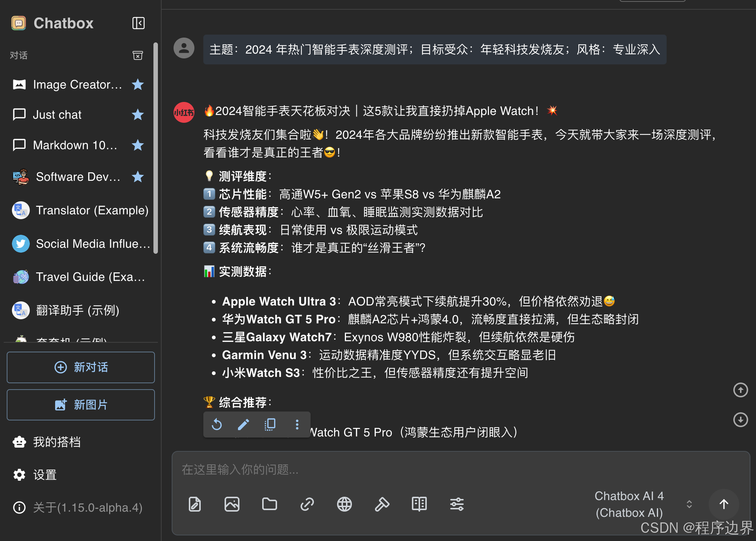Click the clear conversations archive icon
The height and width of the screenshot is (541, 756).
(x=138, y=55)
